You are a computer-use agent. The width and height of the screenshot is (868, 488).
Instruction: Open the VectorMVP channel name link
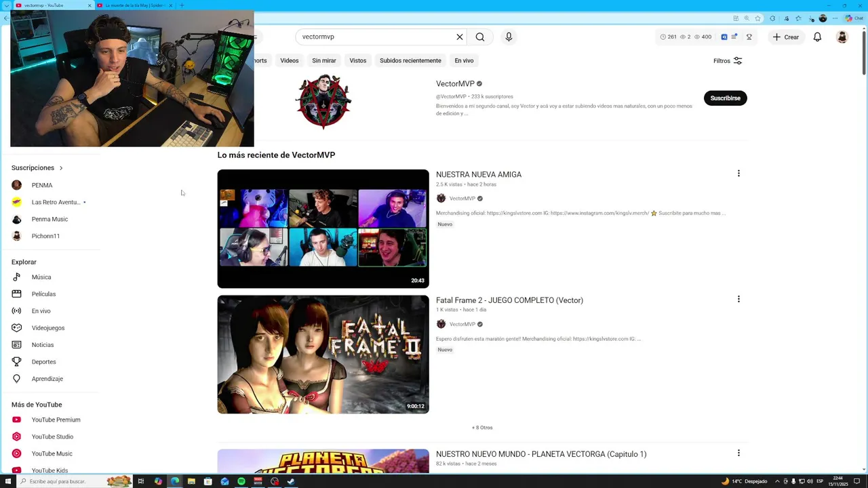(x=455, y=84)
